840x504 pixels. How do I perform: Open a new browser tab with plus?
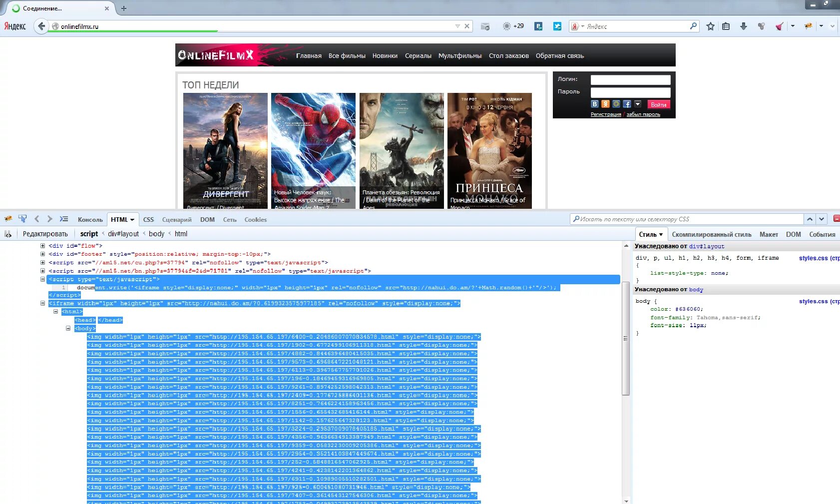[124, 8]
